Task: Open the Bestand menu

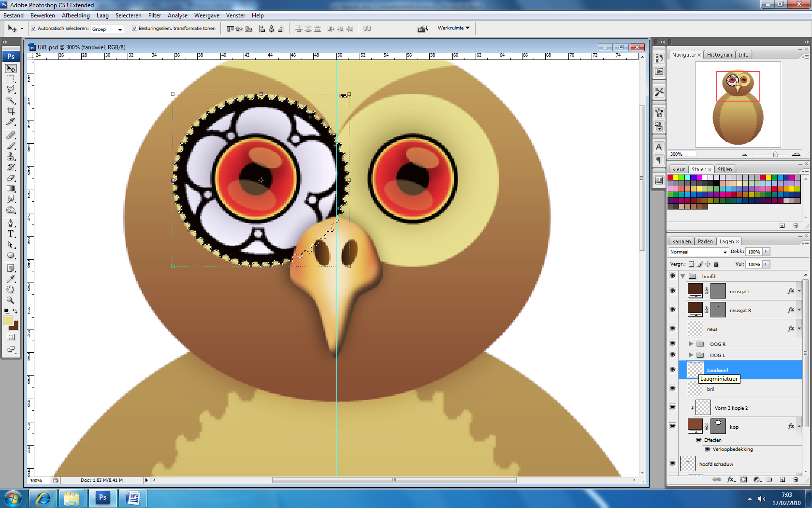Action: click(x=14, y=15)
